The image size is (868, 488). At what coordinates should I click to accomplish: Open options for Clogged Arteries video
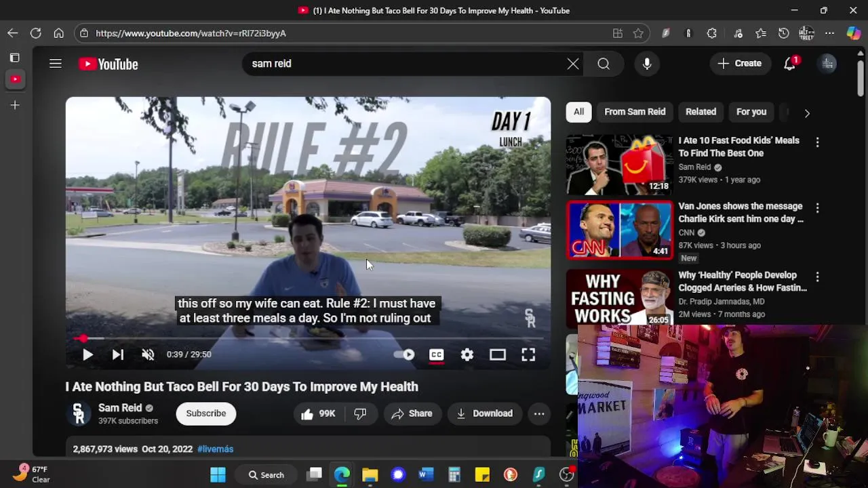[817, 277]
